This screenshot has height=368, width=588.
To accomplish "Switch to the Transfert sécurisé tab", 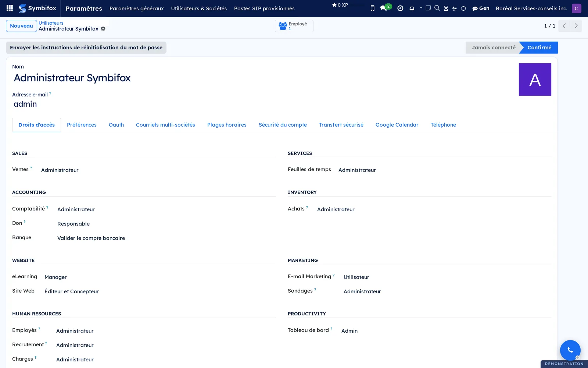I will [341, 125].
